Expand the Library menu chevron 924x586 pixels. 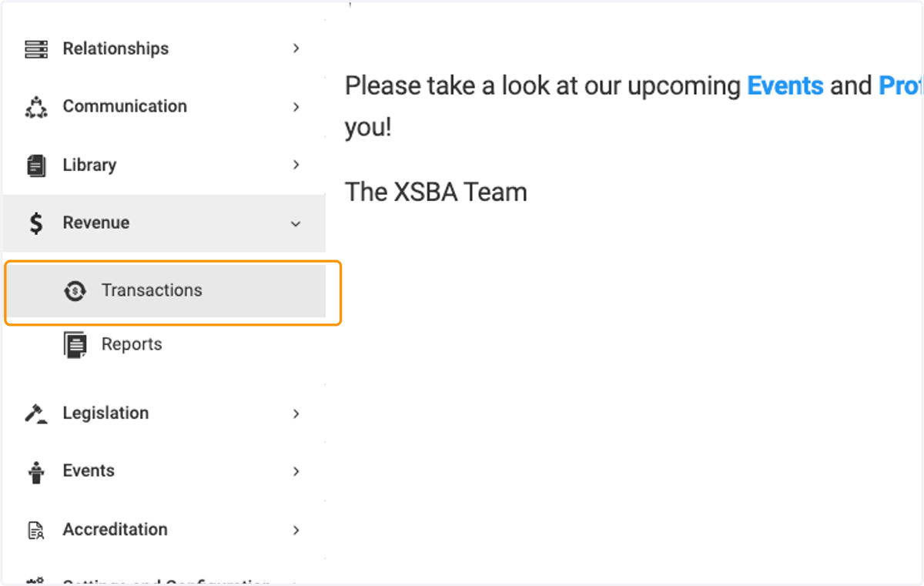coord(296,165)
